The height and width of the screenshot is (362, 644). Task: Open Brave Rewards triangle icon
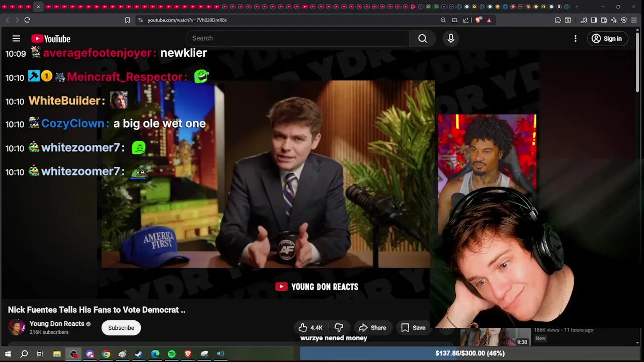coord(489,20)
